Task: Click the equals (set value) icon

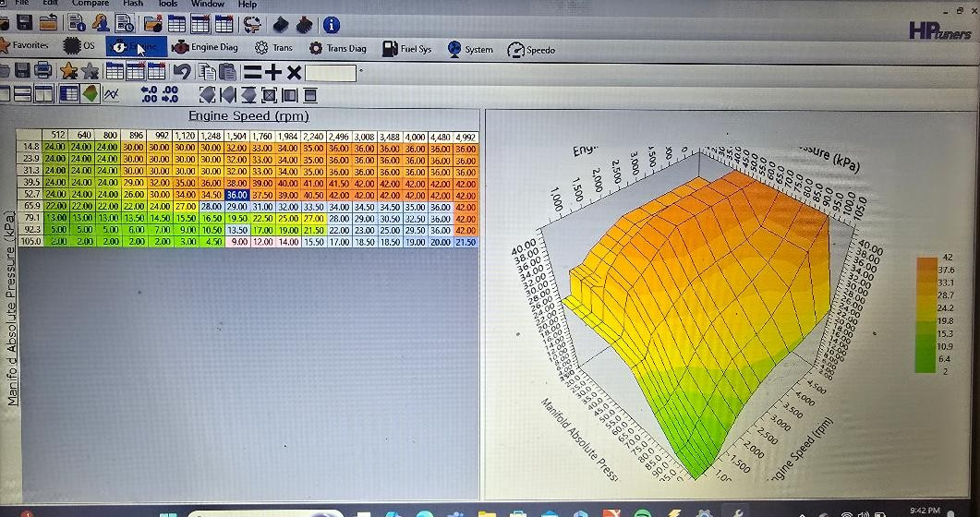Action: point(252,71)
